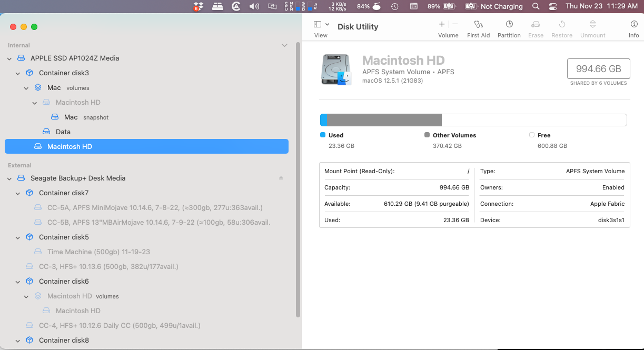Select the Erase toolbar icon
644x350 pixels.
point(536,24)
